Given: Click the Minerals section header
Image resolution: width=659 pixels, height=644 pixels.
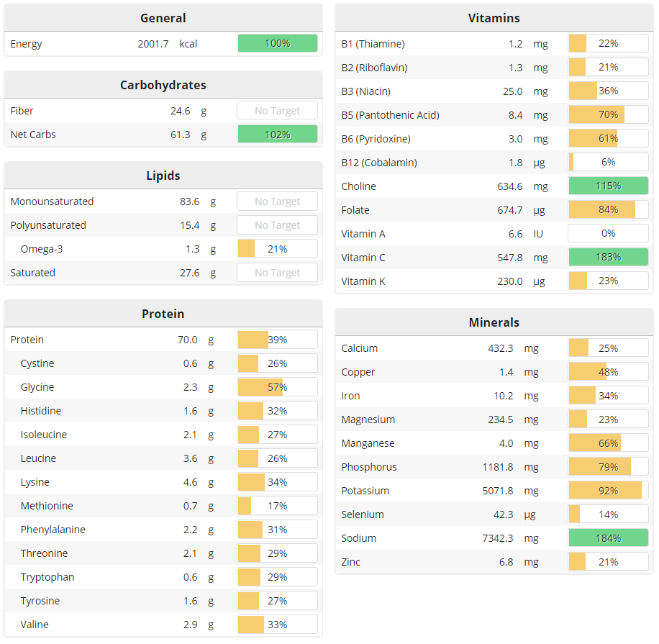Looking at the screenshot, I should (x=494, y=322).
